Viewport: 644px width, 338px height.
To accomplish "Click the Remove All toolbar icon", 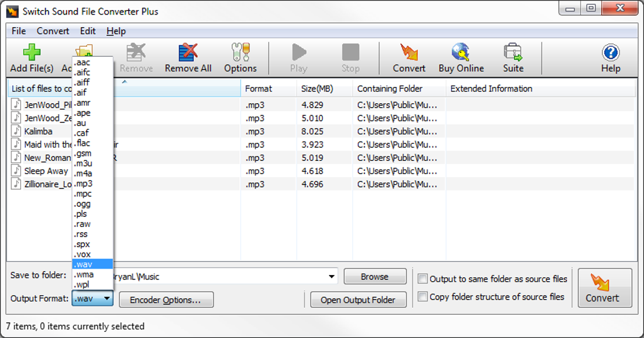I will pos(188,52).
